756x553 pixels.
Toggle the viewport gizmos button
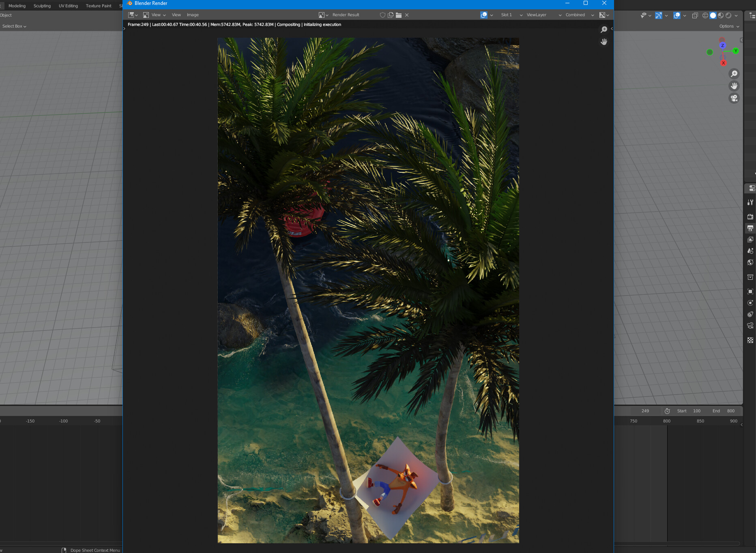coord(659,15)
